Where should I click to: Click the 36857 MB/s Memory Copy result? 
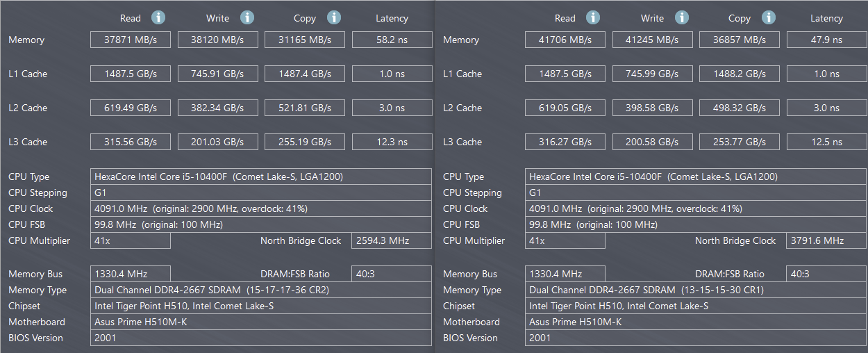pyautogui.click(x=739, y=40)
